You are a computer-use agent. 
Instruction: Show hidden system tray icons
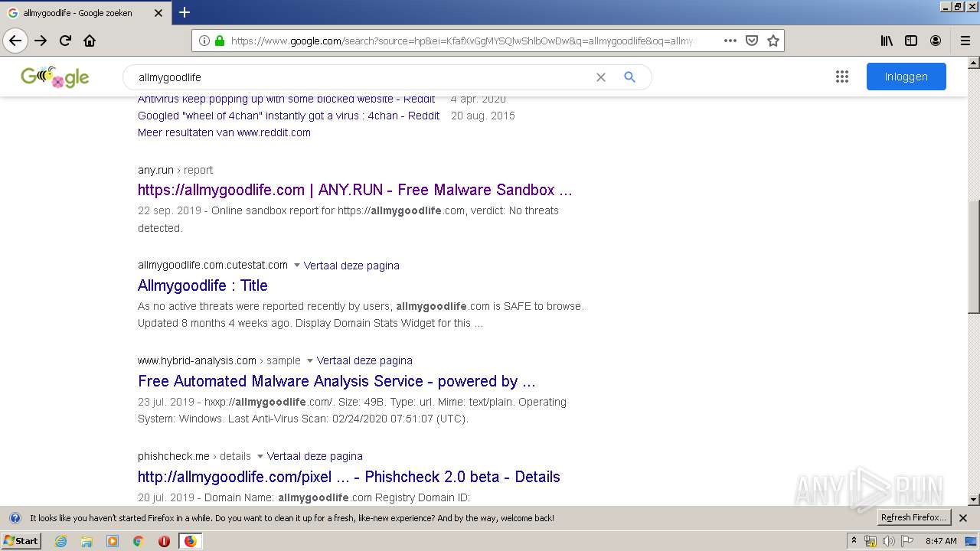[854, 541]
